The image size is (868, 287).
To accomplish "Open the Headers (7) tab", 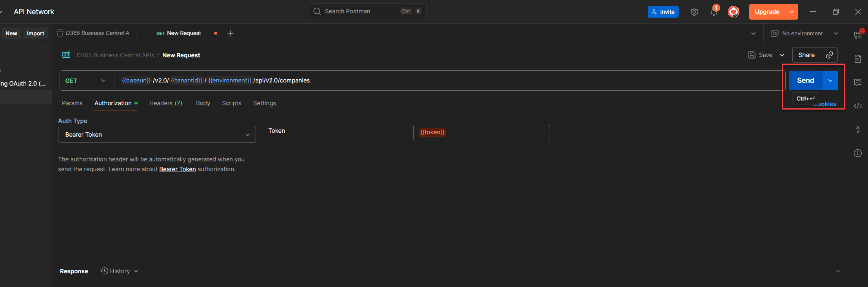I will coord(166,103).
